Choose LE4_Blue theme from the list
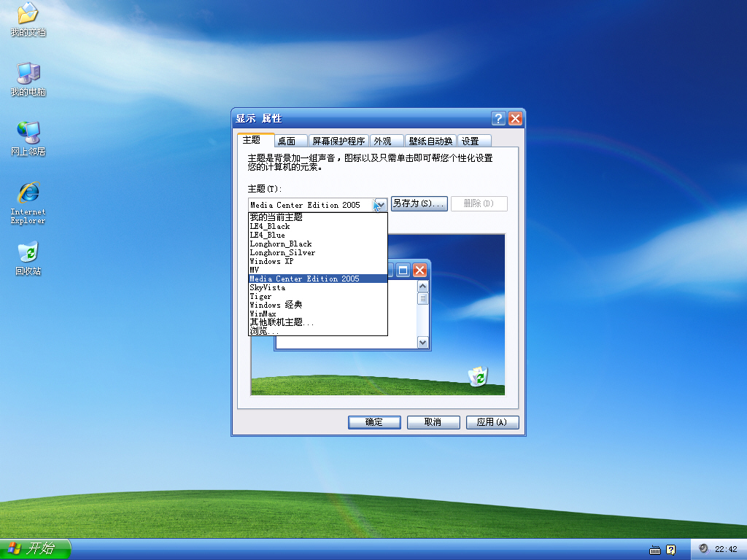 [318, 235]
